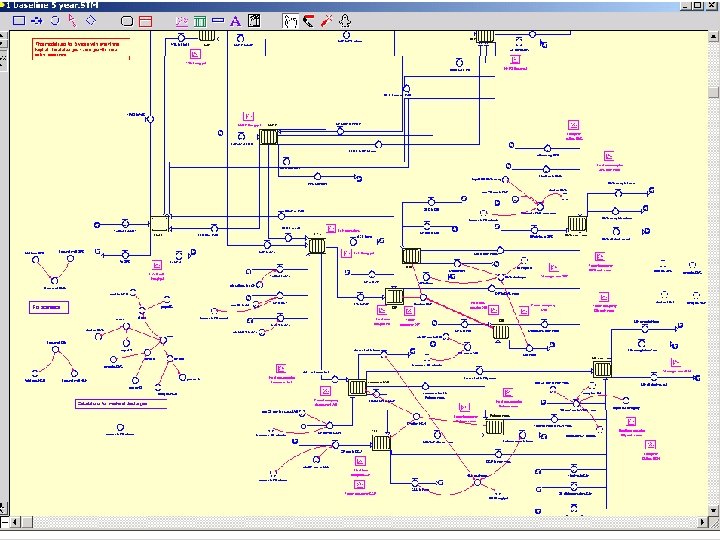Click vertical scrollbar up arrow
Image resolution: width=720 pixels, height=540 pixels.
point(714,36)
